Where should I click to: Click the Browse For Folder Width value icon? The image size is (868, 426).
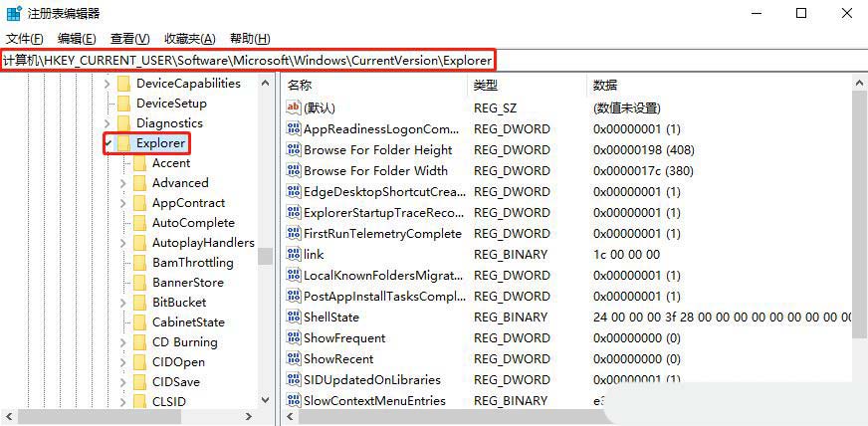[294, 171]
